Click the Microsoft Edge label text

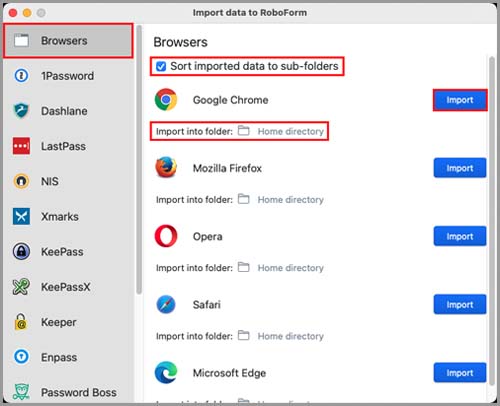[229, 373]
